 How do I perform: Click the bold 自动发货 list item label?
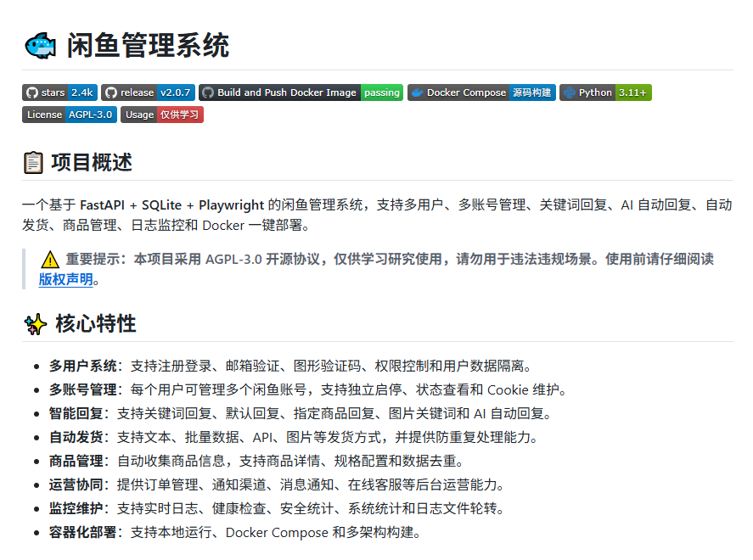[x=76, y=437]
